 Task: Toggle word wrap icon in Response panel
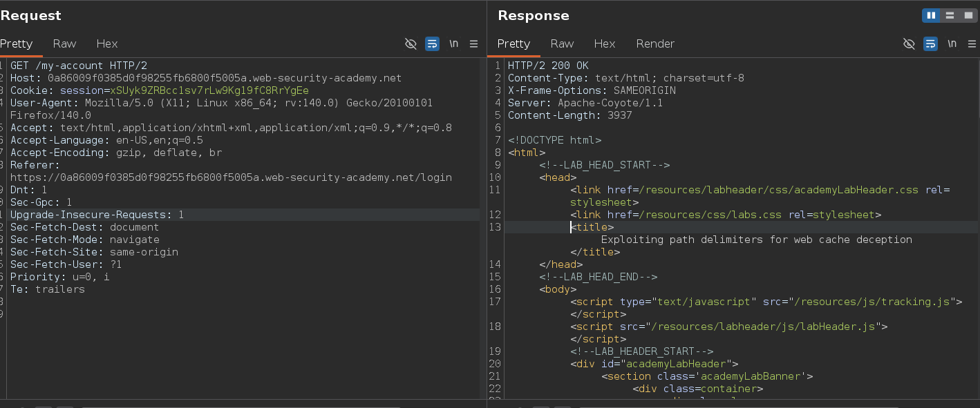(930, 43)
